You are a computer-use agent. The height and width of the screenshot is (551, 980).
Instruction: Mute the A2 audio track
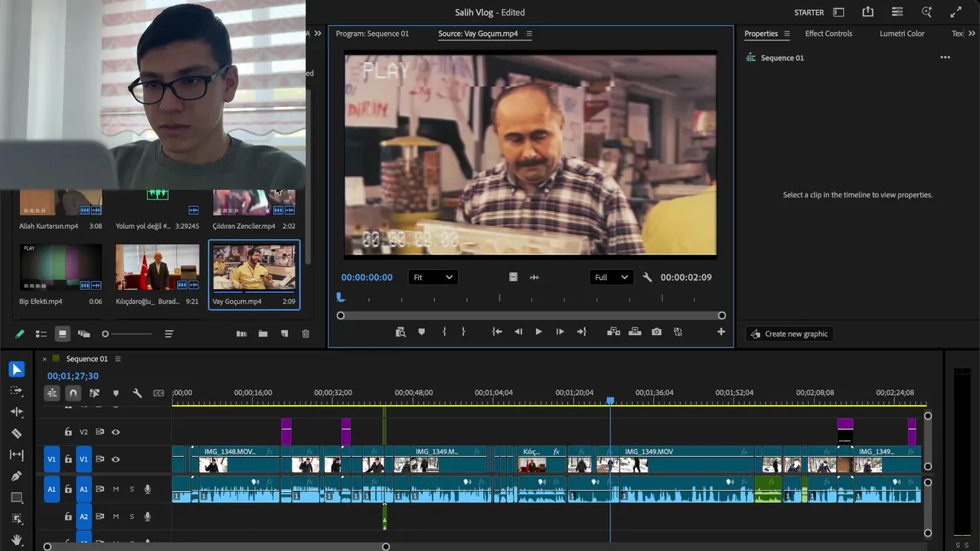(x=116, y=517)
